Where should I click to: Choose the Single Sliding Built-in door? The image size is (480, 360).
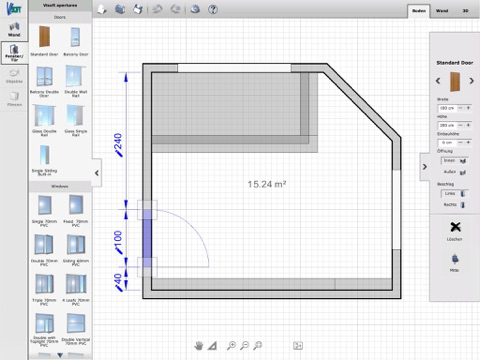(44, 155)
